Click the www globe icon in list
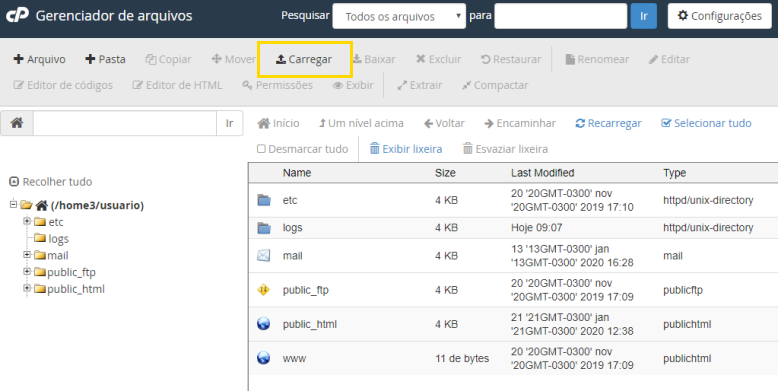 pyautogui.click(x=263, y=358)
